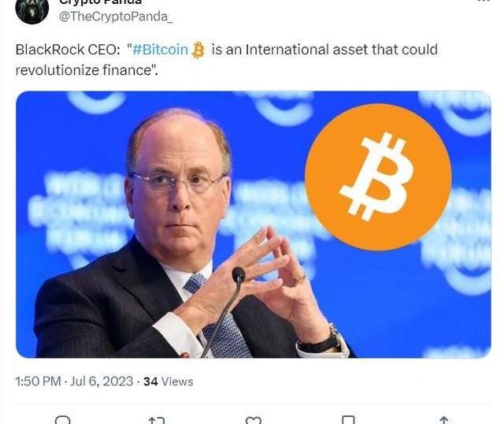Click the reply speech bubble icon
This screenshot has width=504, height=424.
[63, 420]
